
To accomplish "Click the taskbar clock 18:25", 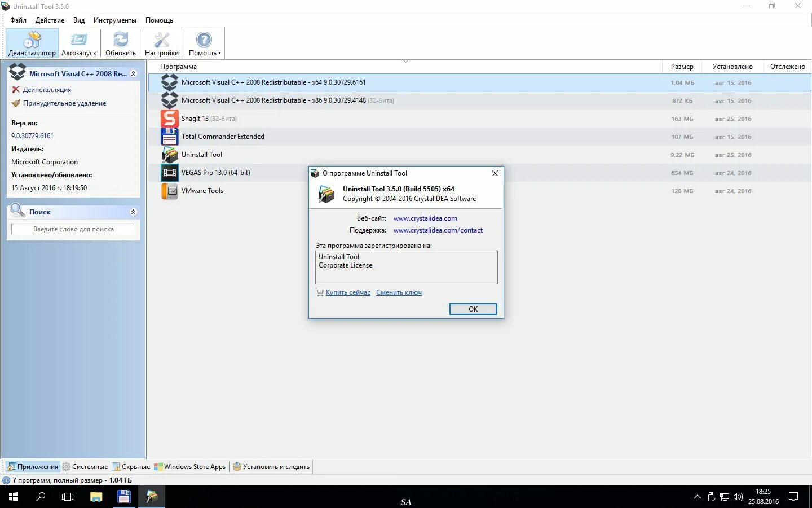I will (763, 492).
